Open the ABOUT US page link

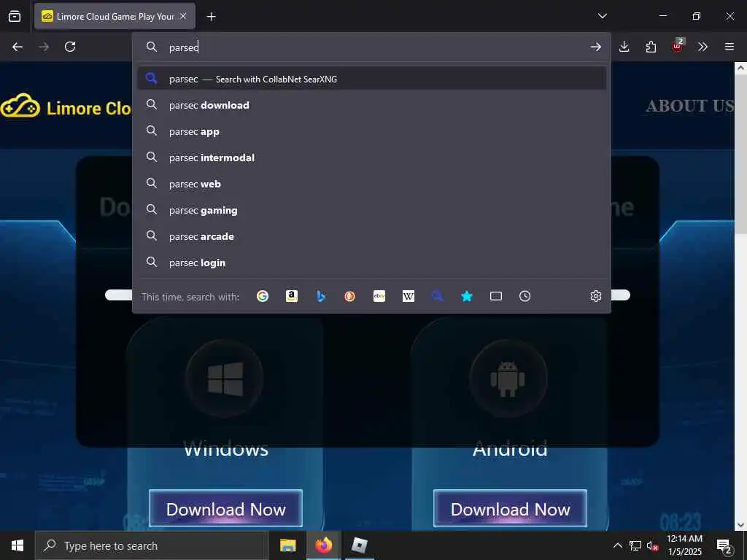(x=689, y=106)
